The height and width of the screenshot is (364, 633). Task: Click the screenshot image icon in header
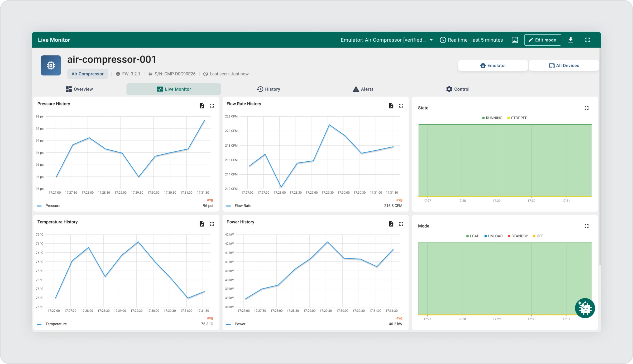click(x=515, y=40)
